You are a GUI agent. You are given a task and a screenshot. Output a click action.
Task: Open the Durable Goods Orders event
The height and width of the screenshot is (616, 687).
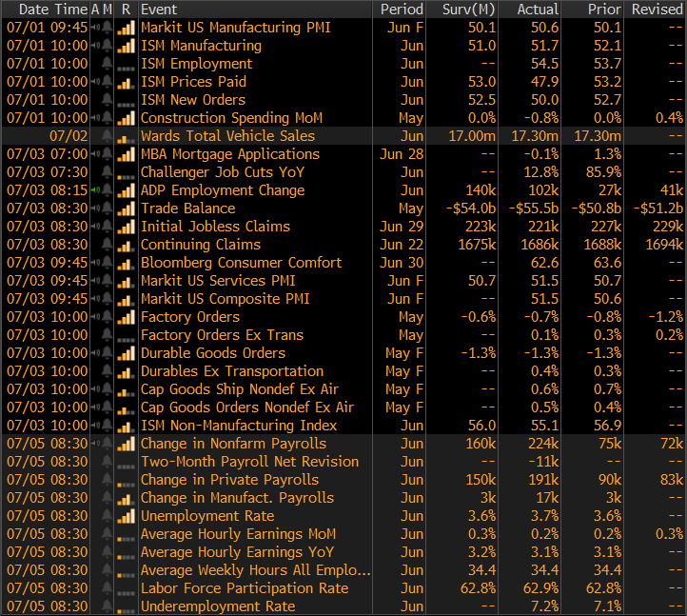(212, 353)
